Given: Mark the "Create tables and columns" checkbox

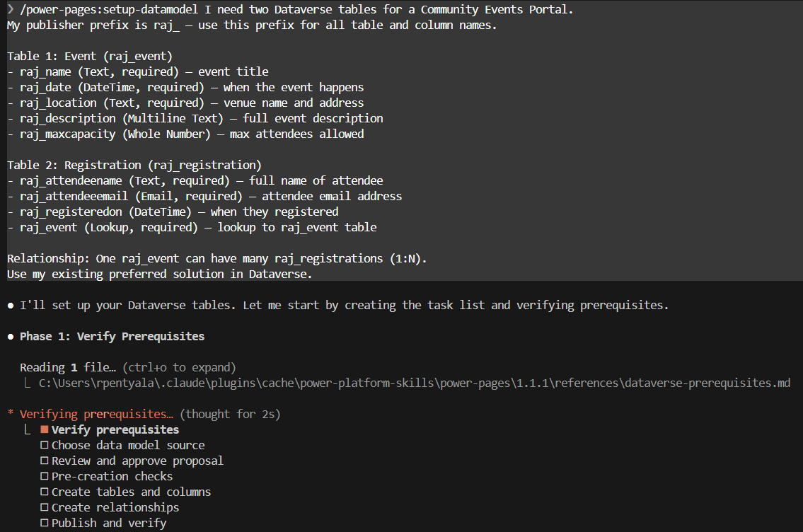Looking at the screenshot, I should point(44,492).
